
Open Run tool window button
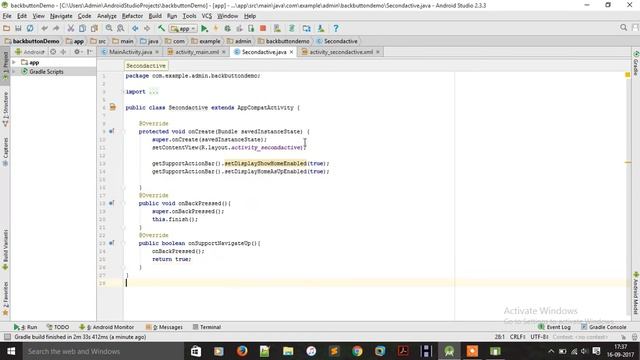click(x=25, y=327)
